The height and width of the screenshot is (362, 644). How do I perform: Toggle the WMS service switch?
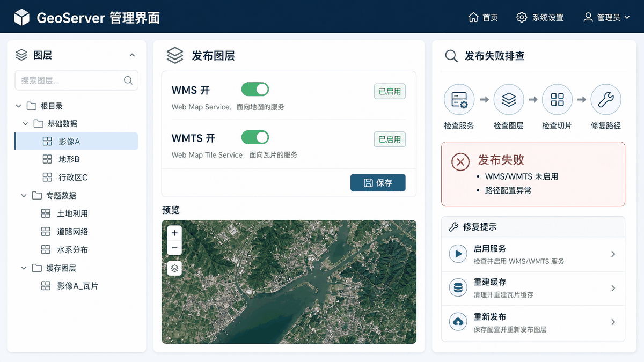click(255, 89)
